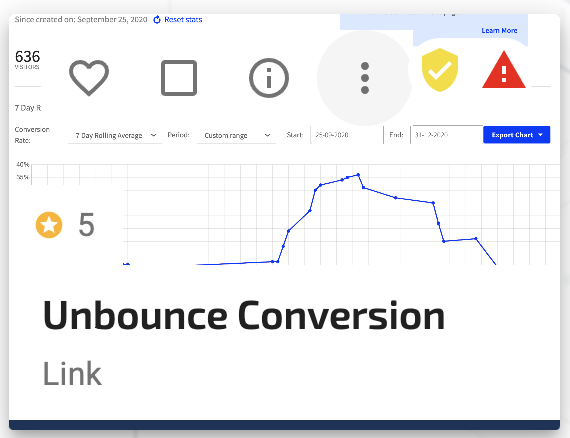Click the red warning triangle icon
Screen dimensions: 570x438
click(x=504, y=70)
